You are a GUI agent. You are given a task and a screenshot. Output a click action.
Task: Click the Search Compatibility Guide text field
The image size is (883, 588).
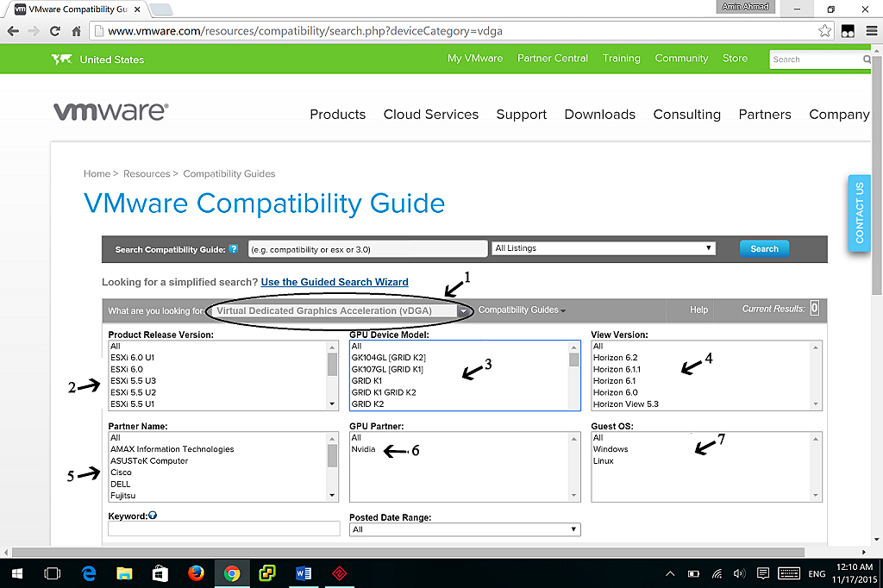367,249
